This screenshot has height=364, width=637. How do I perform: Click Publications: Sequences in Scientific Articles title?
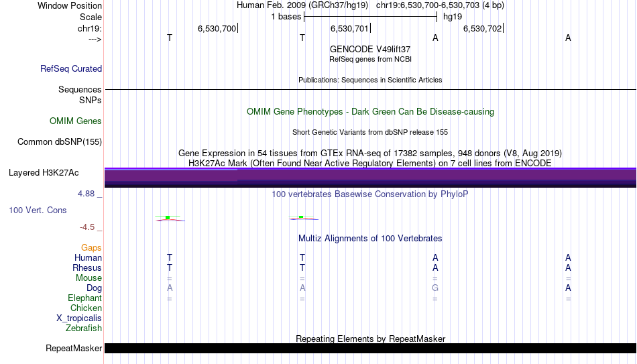[x=370, y=80]
